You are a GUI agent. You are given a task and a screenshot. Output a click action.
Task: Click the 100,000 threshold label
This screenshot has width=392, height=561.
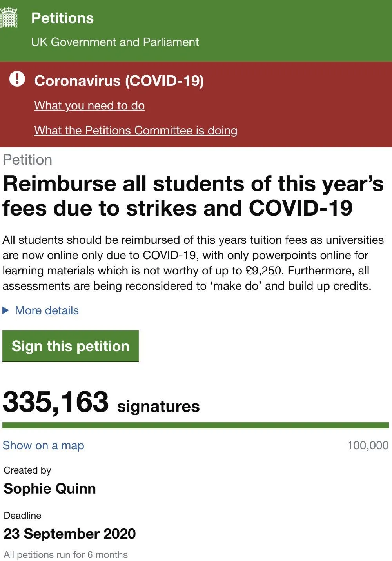(x=368, y=445)
